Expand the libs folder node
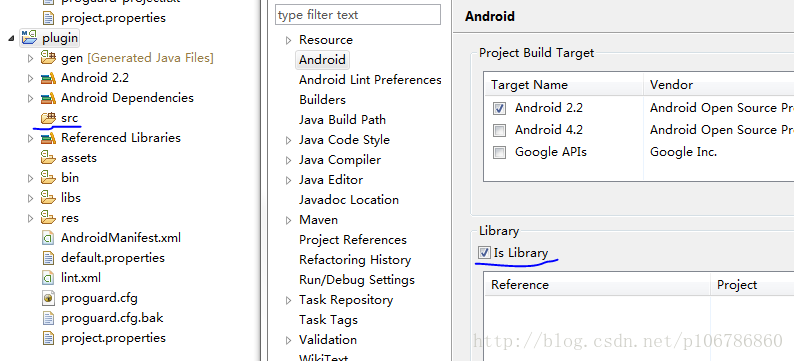 click(30, 198)
